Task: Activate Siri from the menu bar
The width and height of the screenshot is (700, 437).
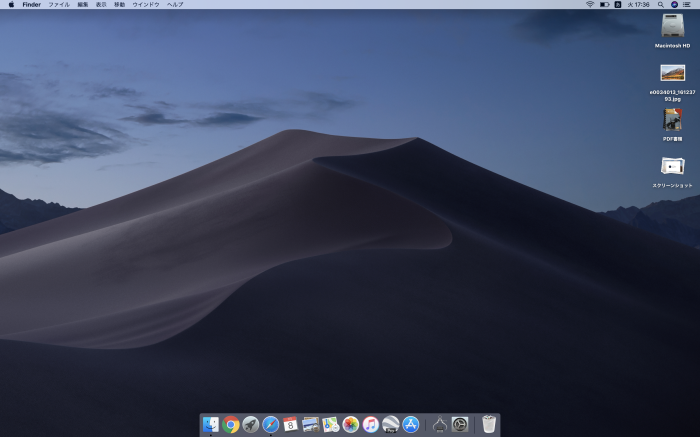Action: 674,4
